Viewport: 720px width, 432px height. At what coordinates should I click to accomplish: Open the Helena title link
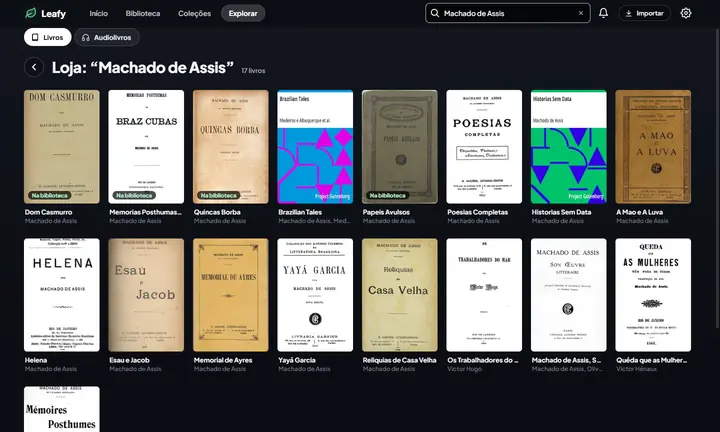36,360
